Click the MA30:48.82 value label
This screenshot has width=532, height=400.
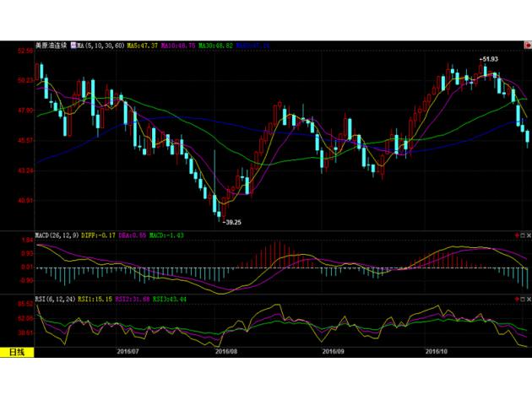216,45
